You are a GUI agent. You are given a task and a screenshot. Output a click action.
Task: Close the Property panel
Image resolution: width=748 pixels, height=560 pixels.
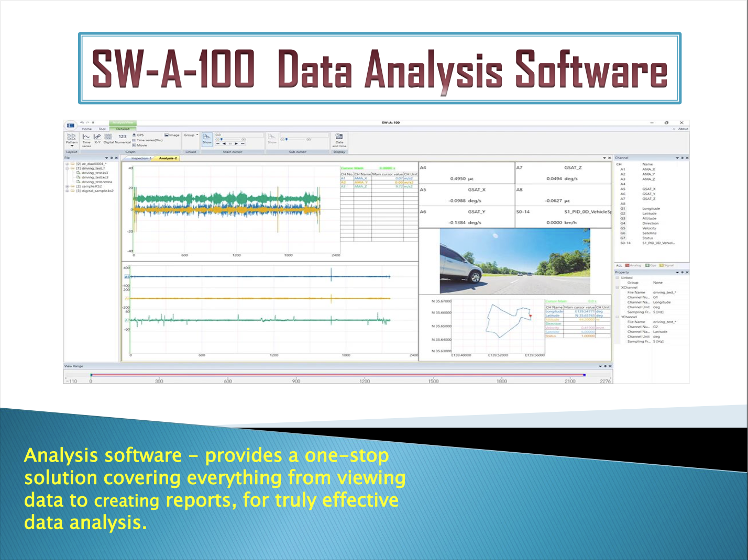[x=687, y=272]
